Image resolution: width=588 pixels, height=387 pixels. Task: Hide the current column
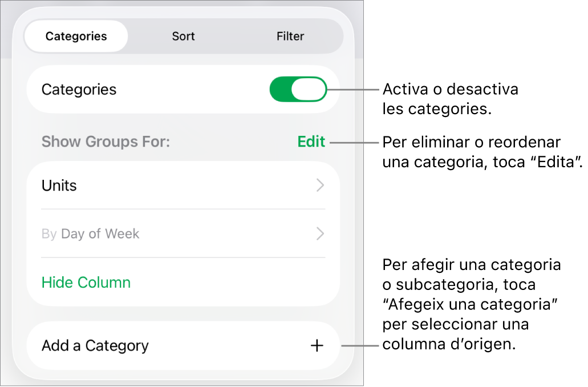click(x=86, y=282)
